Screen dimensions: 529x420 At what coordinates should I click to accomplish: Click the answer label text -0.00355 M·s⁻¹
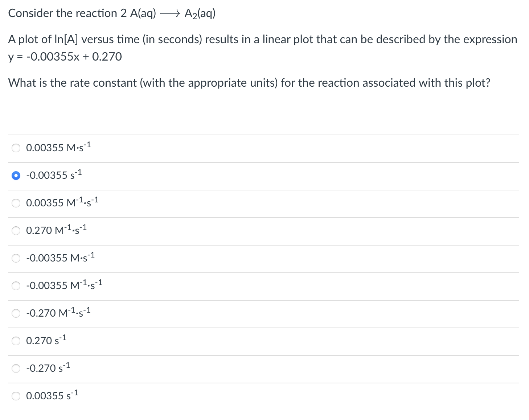61,257
